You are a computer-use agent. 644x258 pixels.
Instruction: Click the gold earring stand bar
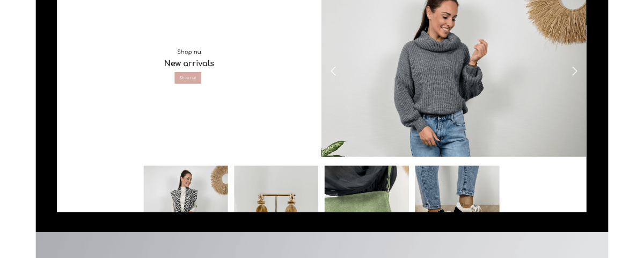[276, 195]
